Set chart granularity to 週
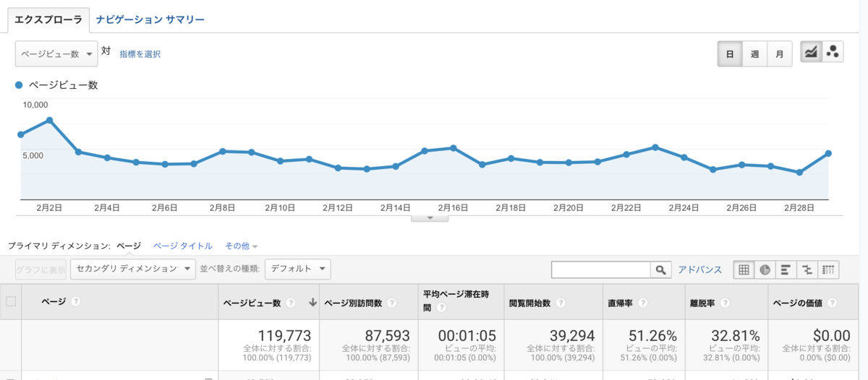 (x=754, y=54)
